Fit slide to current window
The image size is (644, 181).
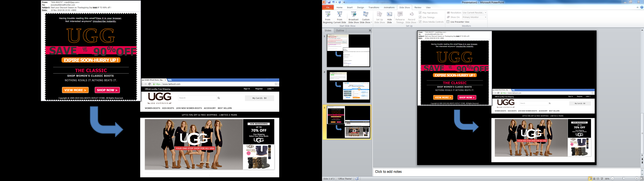641,179
